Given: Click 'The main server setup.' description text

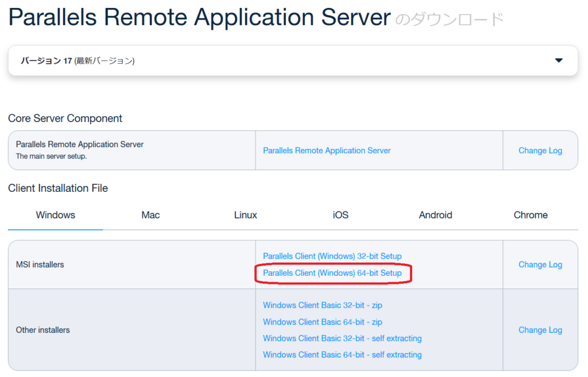Looking at the screenshot, I should pos(51,156).
